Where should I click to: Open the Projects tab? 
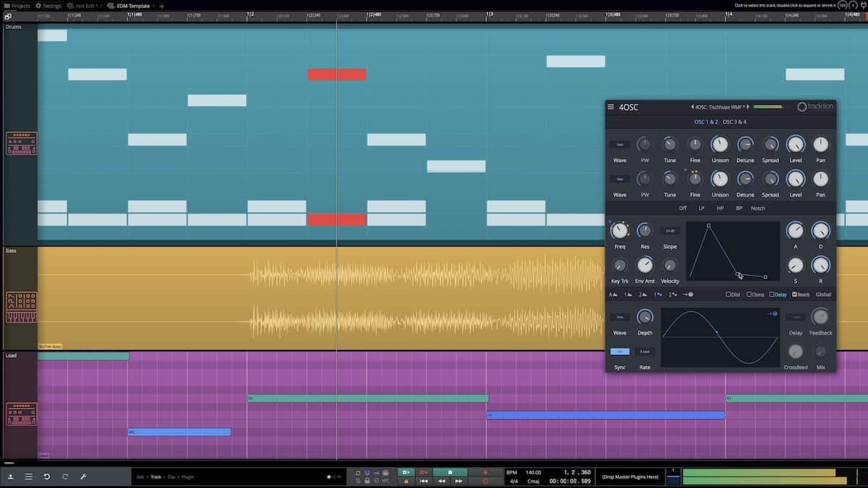tap(16, 5)
